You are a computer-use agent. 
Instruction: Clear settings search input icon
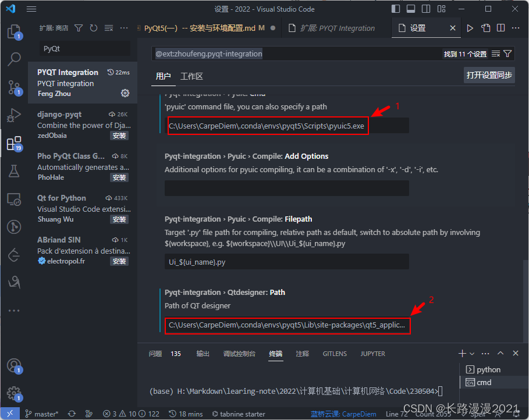tap(496, 54)
